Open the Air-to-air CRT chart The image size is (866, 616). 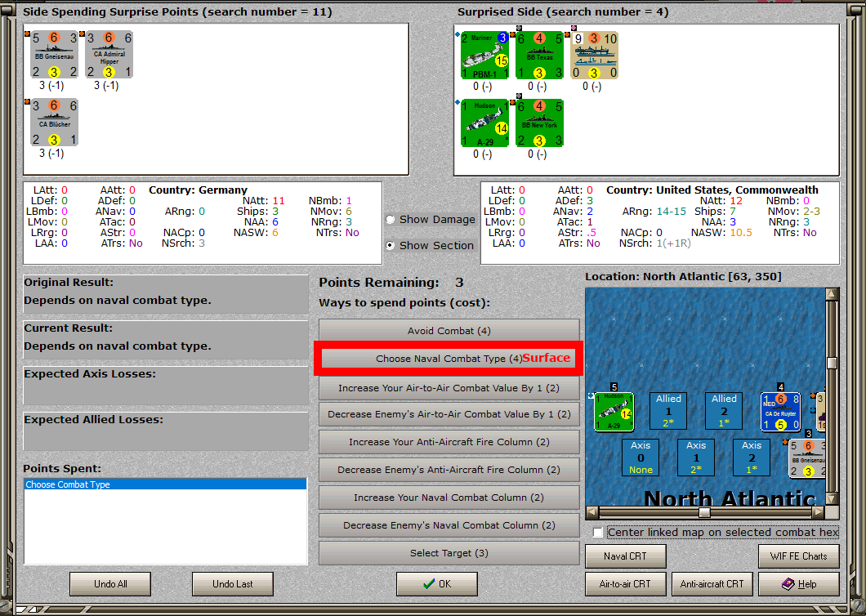(626, 584)
